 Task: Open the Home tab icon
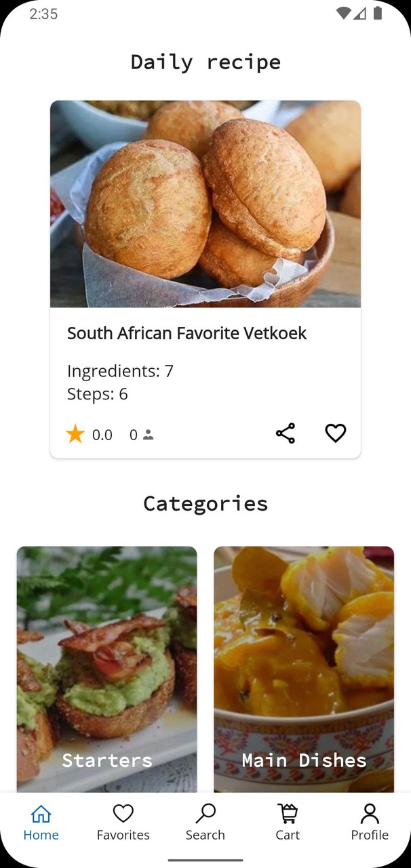pyautogui.click(x=41, y=813)
